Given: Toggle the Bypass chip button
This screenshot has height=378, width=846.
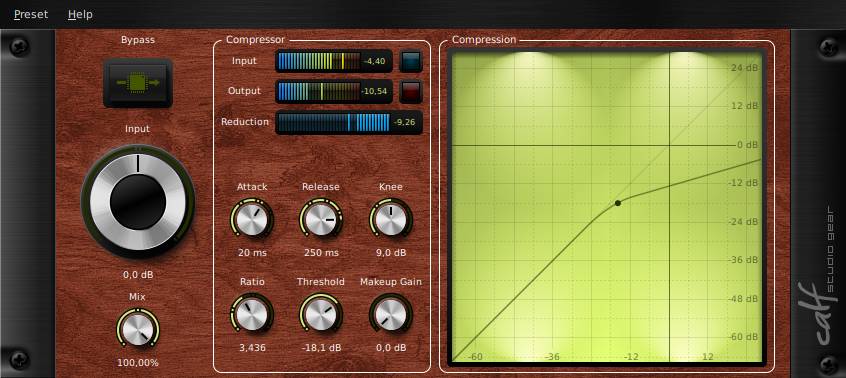Looking at the screenshot, I should tap(138, 83).
